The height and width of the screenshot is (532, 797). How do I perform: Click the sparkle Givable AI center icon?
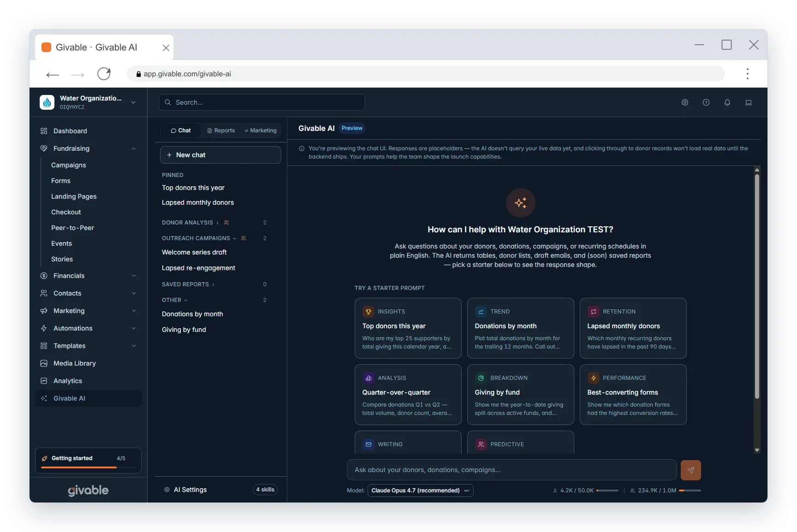point(521,203)
